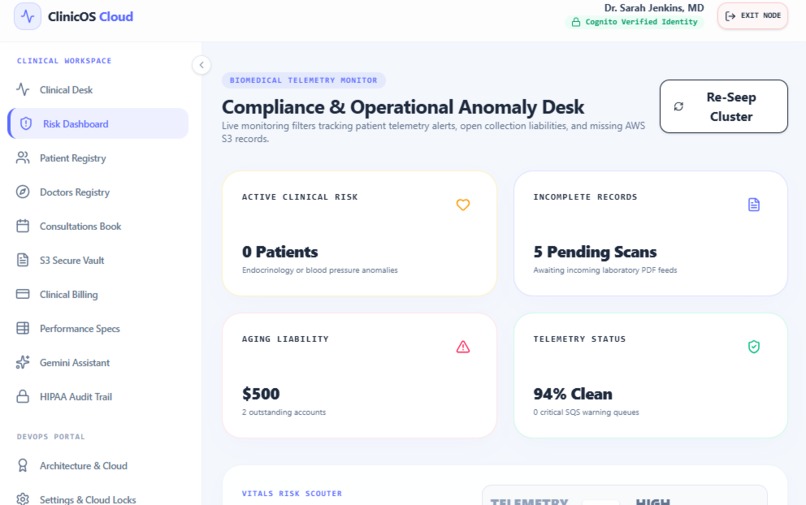Click the Risk Dashboard shield icon
The height and width of the screenshot is (505, 806).
(x=26, y=123)
